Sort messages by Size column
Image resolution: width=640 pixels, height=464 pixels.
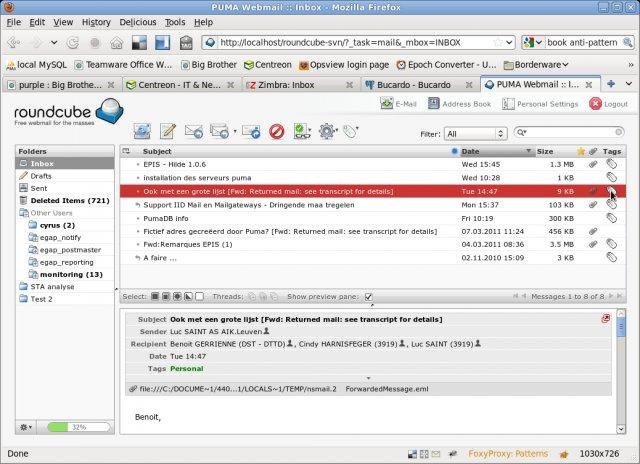(545, 151)
